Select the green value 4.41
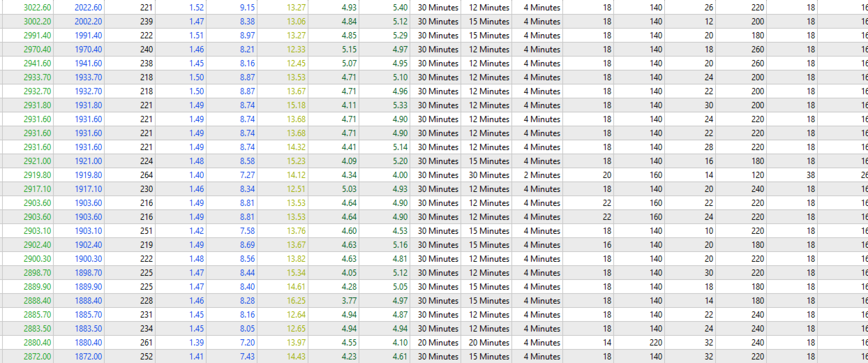The height and width of the screenshot is (363, 868). coord(350,147)
